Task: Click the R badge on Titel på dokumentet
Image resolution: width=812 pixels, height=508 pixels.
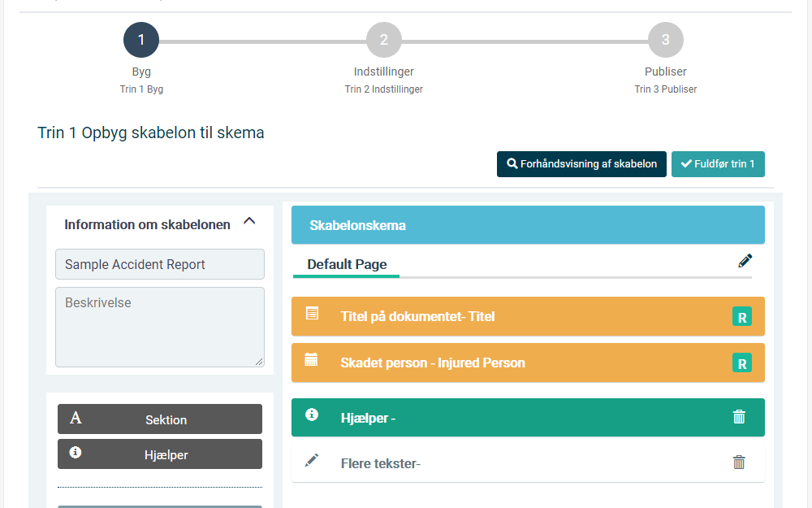Action: pos(742,317)
